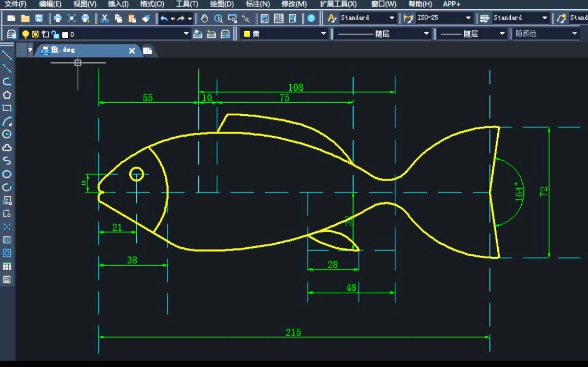Toggle freeze sun icon for layer 0

click(35, 34)
